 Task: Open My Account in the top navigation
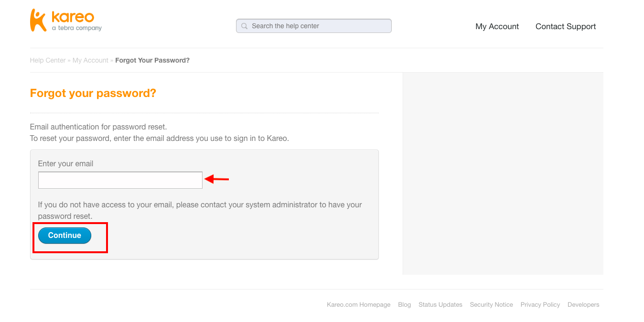pos(497,27)
